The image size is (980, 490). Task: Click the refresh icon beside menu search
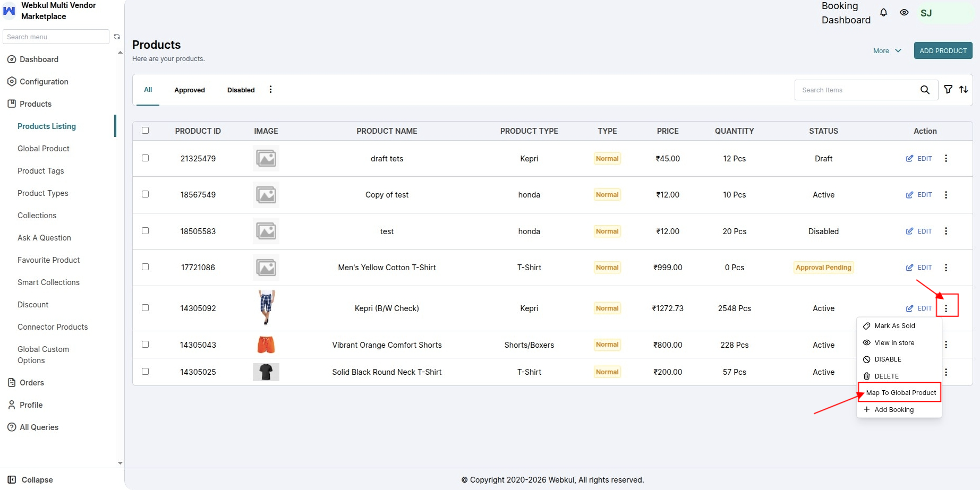click(117, 37)
